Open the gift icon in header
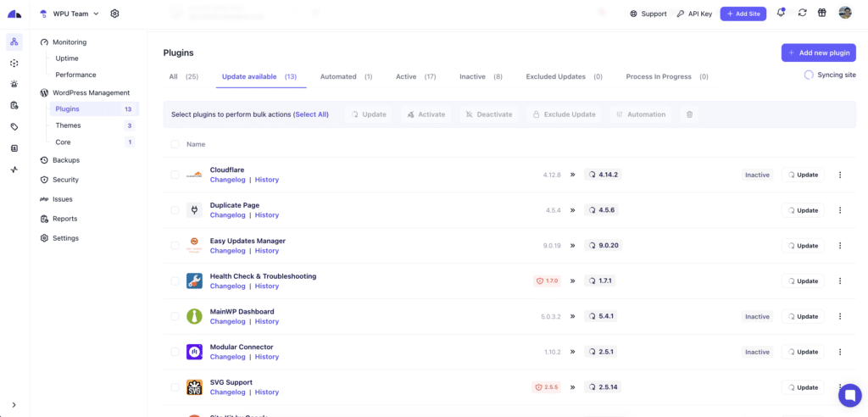This screenshot has height=417, width=868. pyautogui.click(x=822, y=14)
